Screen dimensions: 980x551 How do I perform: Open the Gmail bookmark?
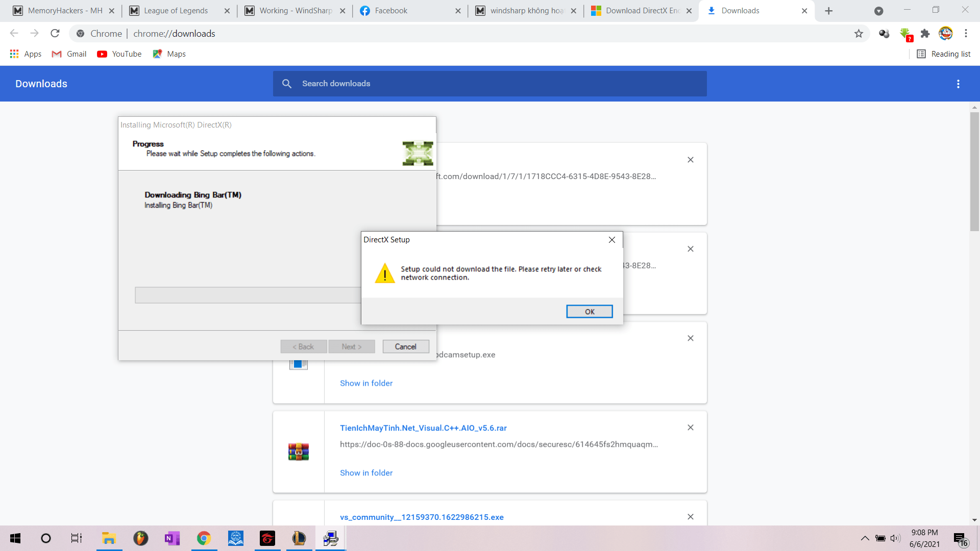pos(69,54)
